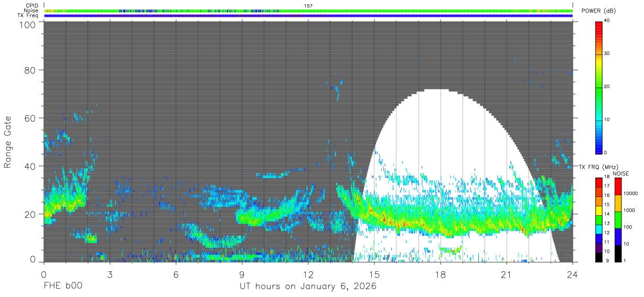The image size is (644, 297).
Task: Click the TX Freq strip above the plot
Action: point(308,16)
